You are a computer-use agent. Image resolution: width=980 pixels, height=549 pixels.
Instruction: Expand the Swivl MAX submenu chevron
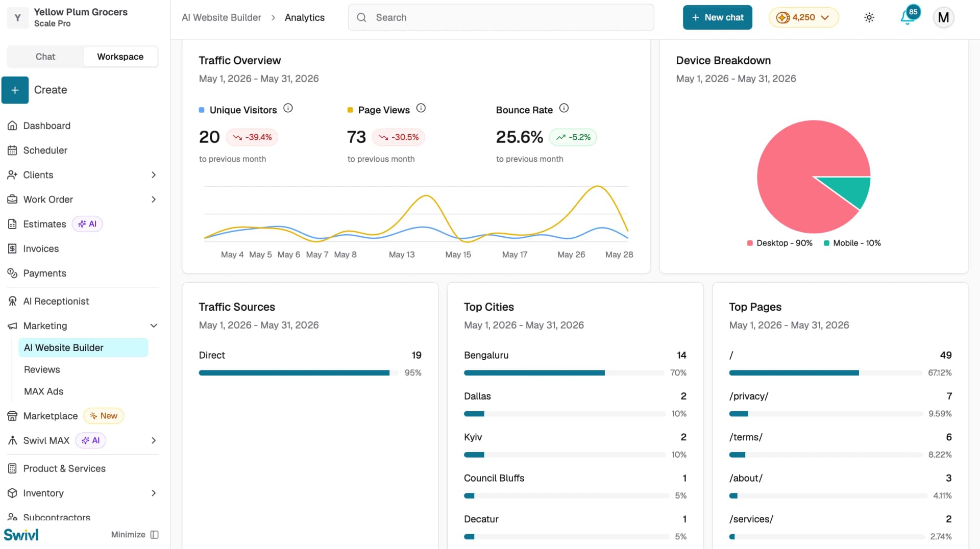pyautogui.click(x=154, y=440)
